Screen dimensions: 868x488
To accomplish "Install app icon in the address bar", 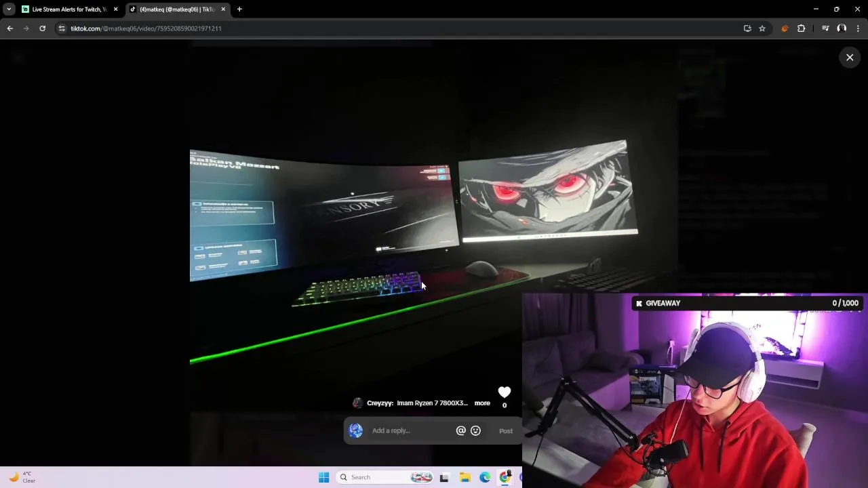I will (x=747, y=28).
